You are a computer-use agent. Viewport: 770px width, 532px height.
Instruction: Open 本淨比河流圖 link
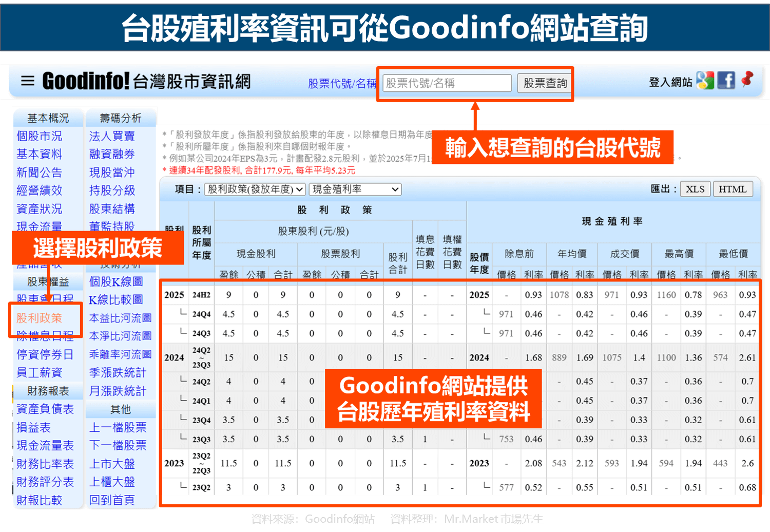pyautogui.click(x=120, y=336)
